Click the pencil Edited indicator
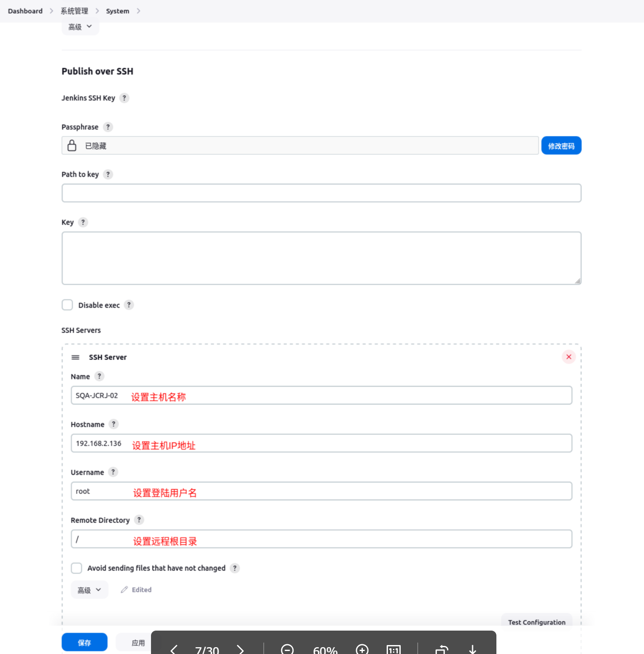644x654 pixels. pos(136,590)
